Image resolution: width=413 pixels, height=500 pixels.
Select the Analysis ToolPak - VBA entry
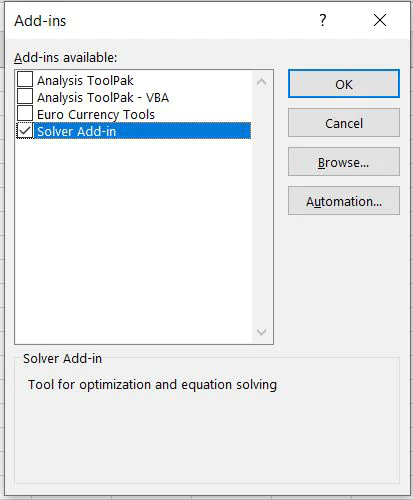103,97
